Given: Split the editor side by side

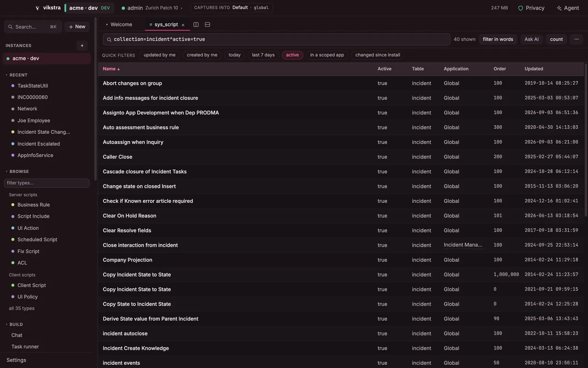Looking at the screenshot, I should tap(196, 24).
